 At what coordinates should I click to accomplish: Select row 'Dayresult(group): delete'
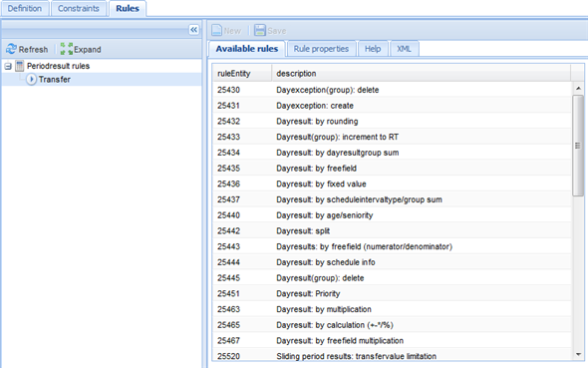pos(392,278)
